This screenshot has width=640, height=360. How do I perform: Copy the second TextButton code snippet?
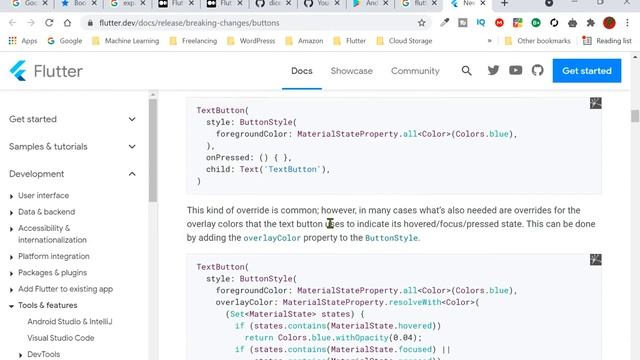[596, 260]
